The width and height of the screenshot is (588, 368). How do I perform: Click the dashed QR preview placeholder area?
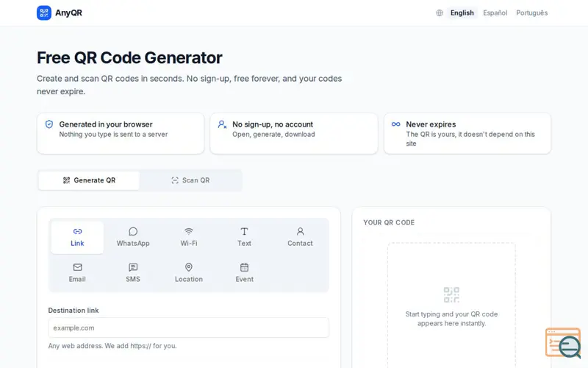coord(451,305)
